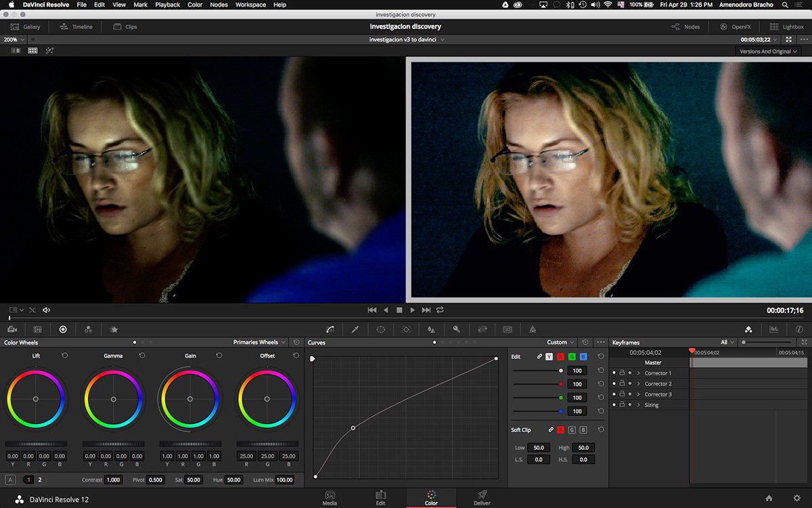Viewport: 812px width, 508px height.
Task: Open Keyframes All filter dropdown
Action: point(727,343)
